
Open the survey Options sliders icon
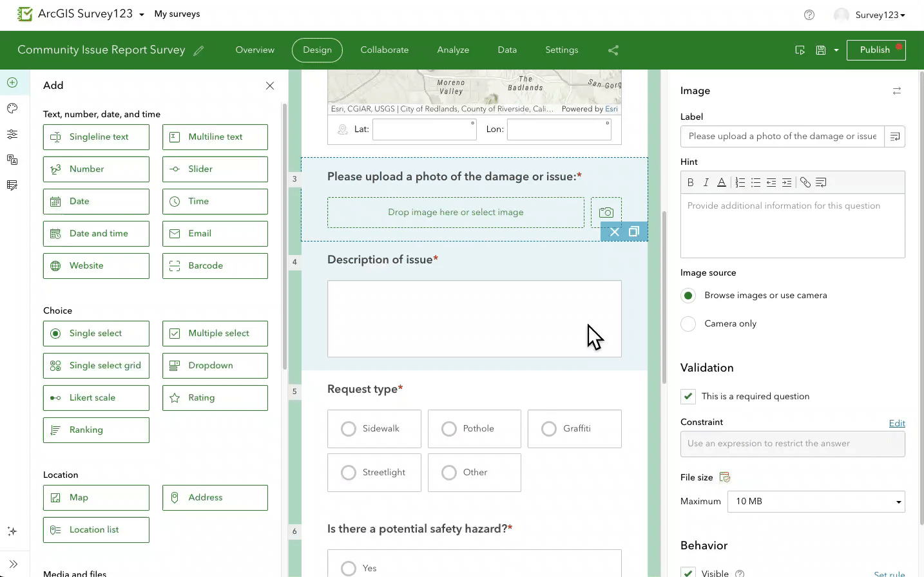pos(12,134)
